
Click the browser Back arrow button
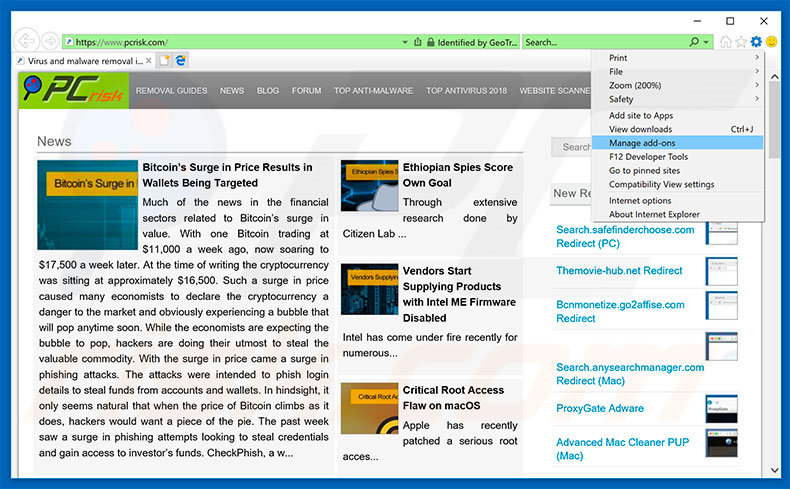tap(26, 41)
